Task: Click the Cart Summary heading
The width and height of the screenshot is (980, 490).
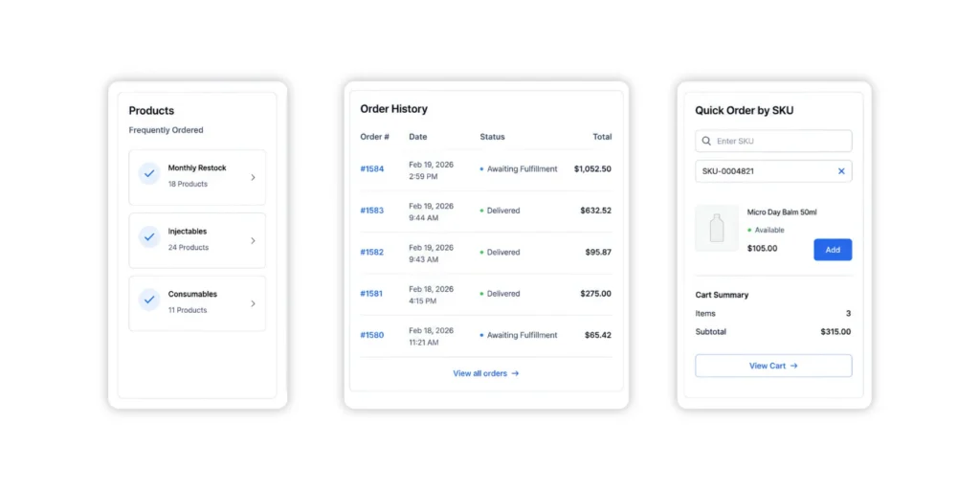Action: click(722, 295)
